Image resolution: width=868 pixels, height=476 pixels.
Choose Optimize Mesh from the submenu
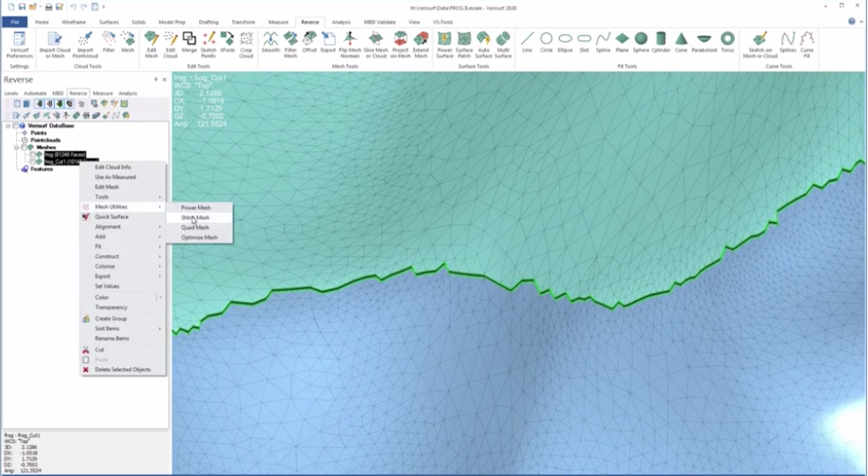pos(199,238)
